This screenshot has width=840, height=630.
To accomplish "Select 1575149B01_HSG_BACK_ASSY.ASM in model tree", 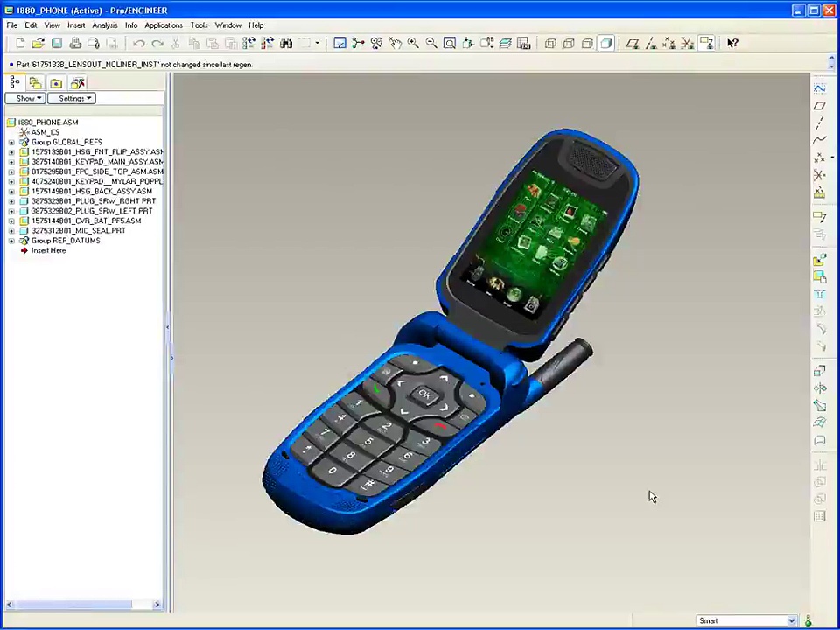I will click(x=91, y=191).
